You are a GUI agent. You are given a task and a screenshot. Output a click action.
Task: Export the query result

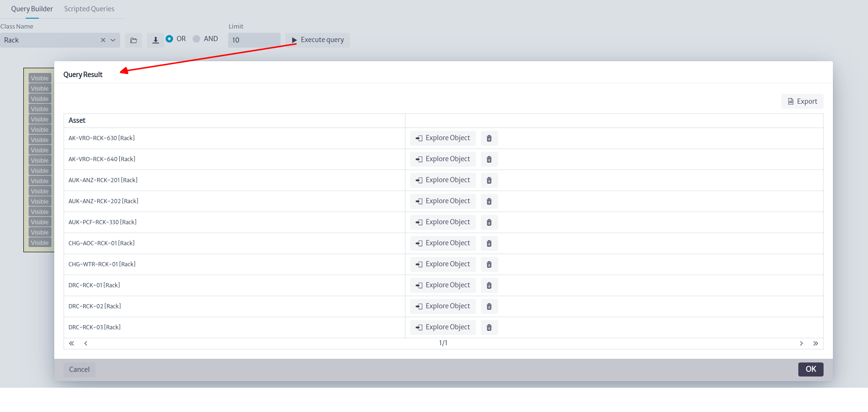pyautogui.click(x=803, y=101)
